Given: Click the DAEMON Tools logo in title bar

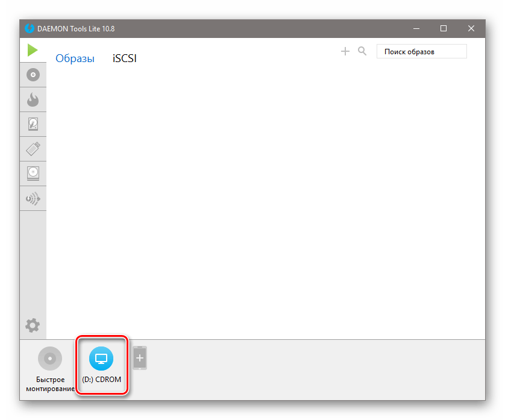Looking at the screenshot, I should click(x=29, y=28).
